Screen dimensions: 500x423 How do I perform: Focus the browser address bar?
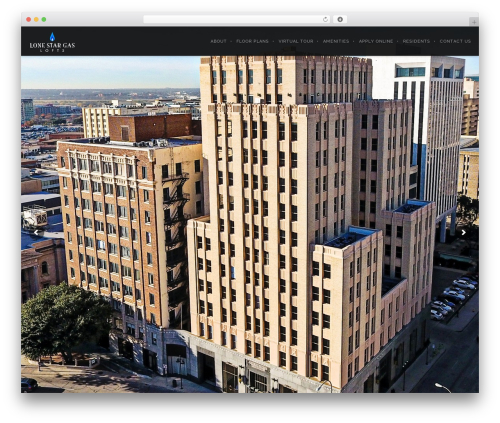tap(233, 19)
